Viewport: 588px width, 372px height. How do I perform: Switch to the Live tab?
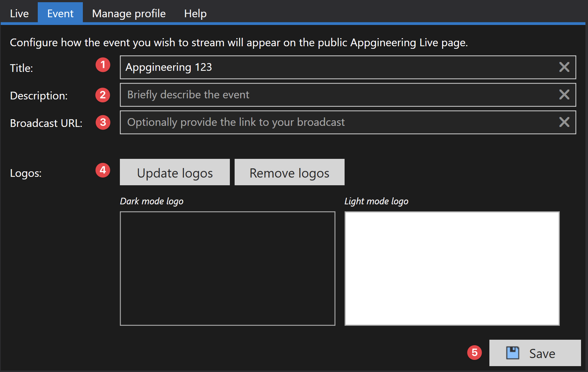tap(19, 13)
